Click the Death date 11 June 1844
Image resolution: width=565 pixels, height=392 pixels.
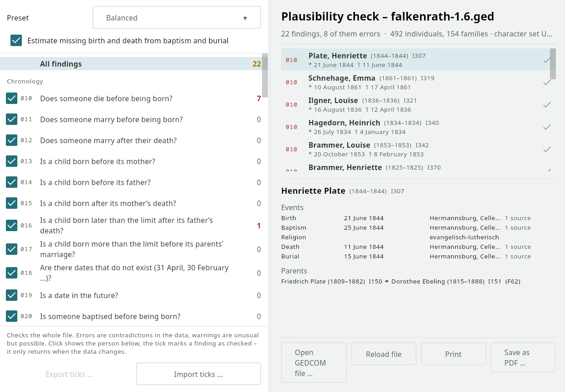tap(364, 247)
